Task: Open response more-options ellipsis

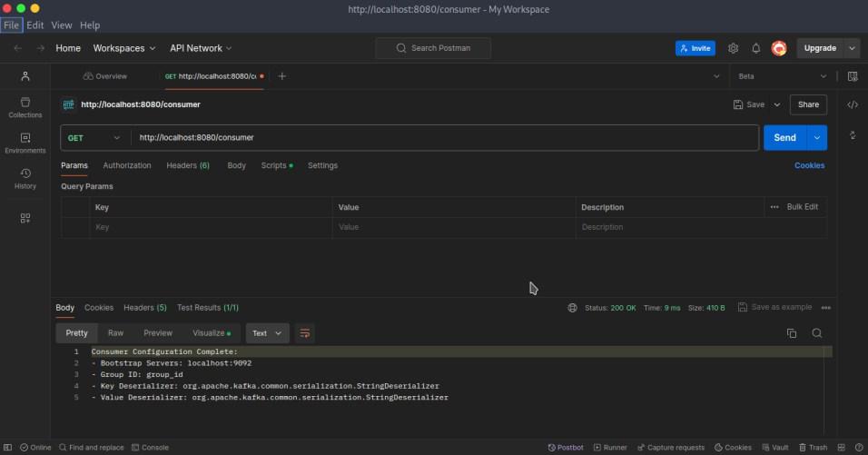Action: point(826,308)
